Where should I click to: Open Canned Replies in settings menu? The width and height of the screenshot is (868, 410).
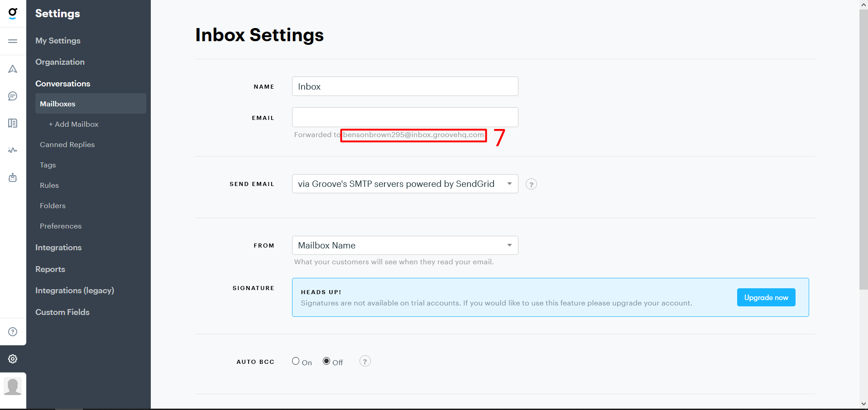point(67,145)
